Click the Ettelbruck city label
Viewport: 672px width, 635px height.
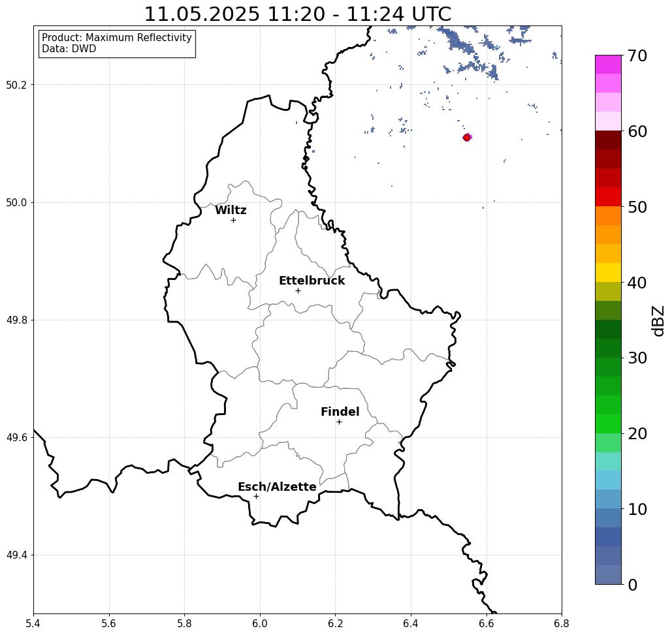[312, 281]
